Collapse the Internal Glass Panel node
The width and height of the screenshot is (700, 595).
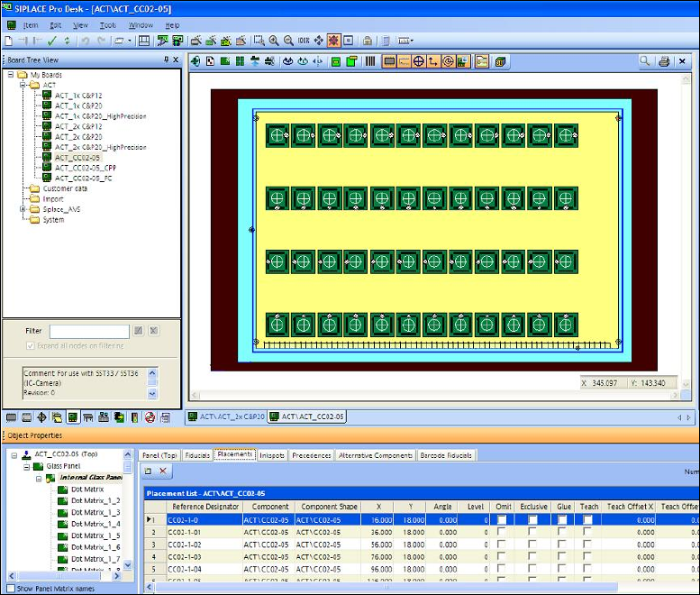point(39,479)
